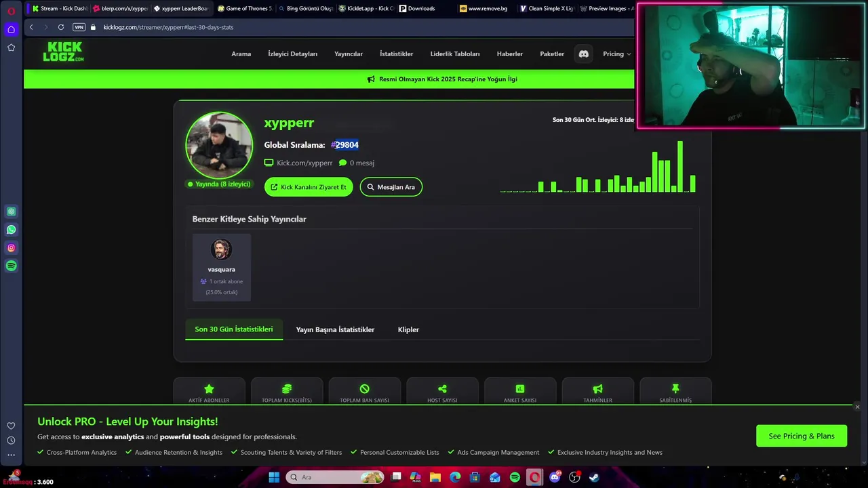Open File Explorer from the taskbar
Screen dimensions: 868x488
pyautogui.click(x=435, y=477)
